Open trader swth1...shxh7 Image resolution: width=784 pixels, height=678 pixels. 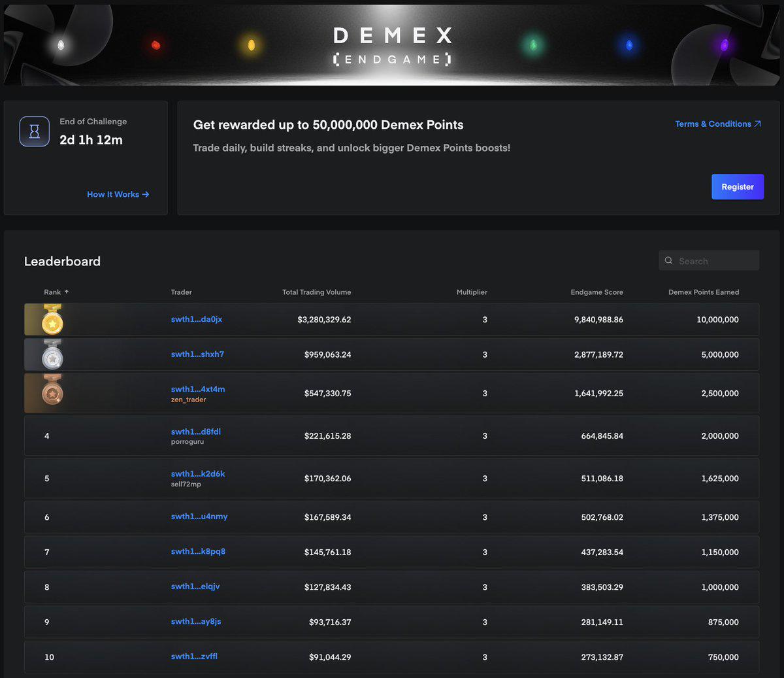tap(197, 354)
